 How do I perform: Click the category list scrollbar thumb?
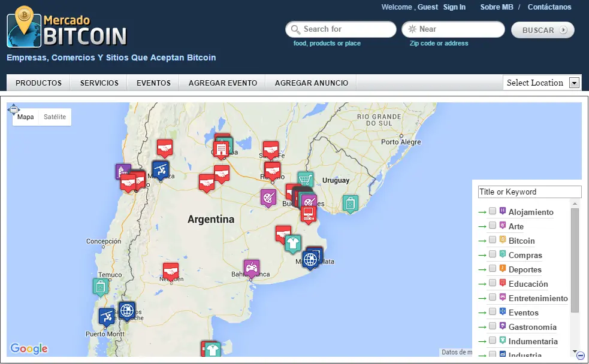click(575, 260)
